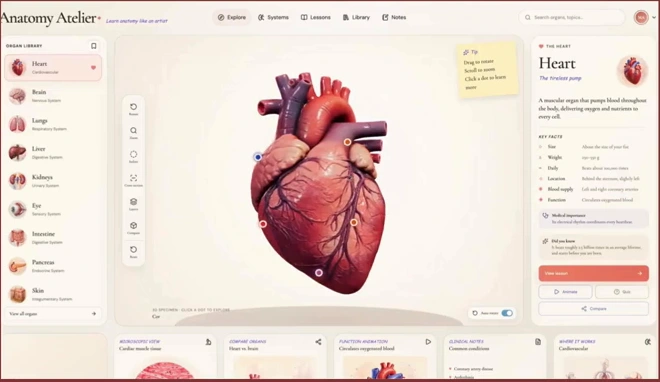
Task: Click the Compare button in Heart panel
Action: [593, 308]
